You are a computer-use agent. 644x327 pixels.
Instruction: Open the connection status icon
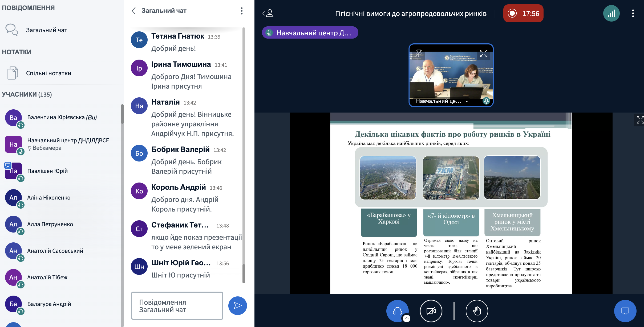coord(611,13)
